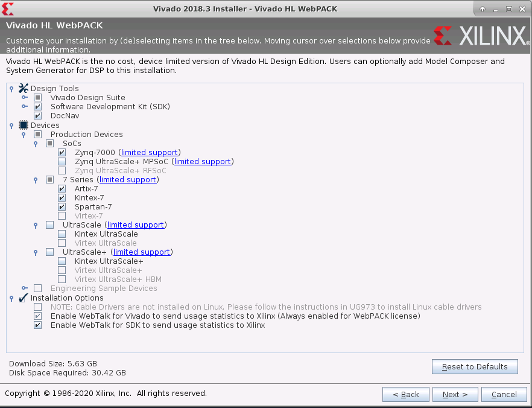The height and width of the screenshot is (408, 532).
Task: Click the Vivado Design Suite label
Action: (x=88, y=97)
